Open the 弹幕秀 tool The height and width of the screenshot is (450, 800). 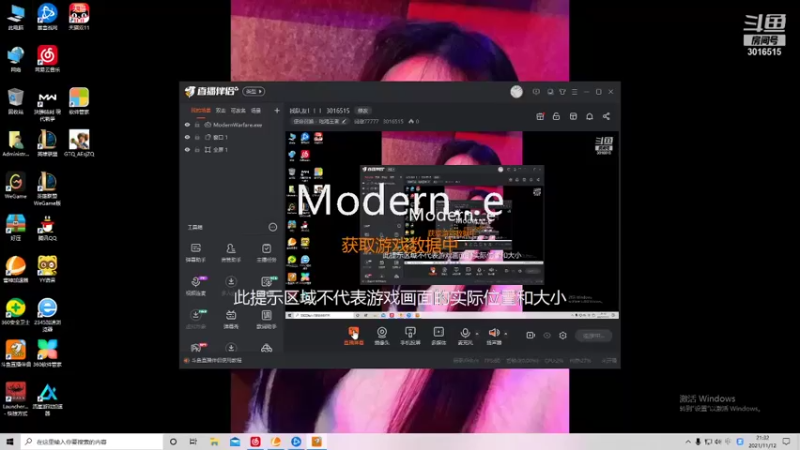231,319
